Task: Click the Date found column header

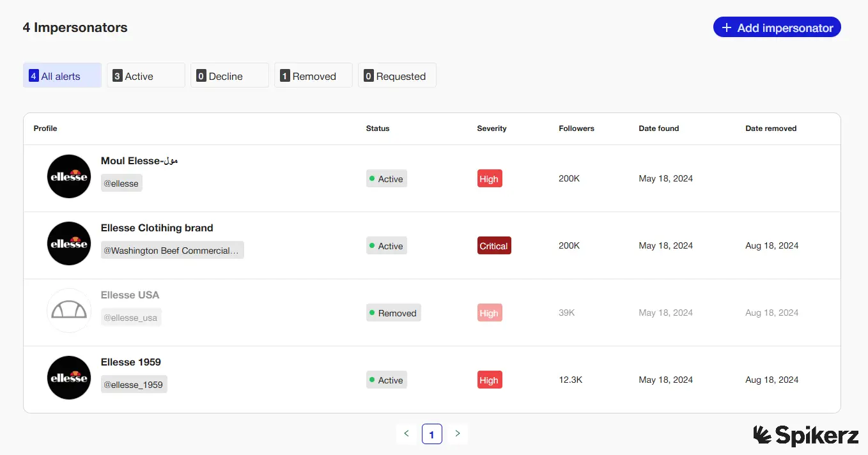Action: [659, 128]
